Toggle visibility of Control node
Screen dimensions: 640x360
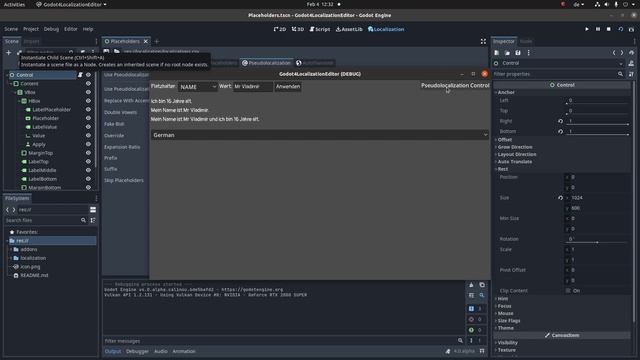[x=88, y=75]
